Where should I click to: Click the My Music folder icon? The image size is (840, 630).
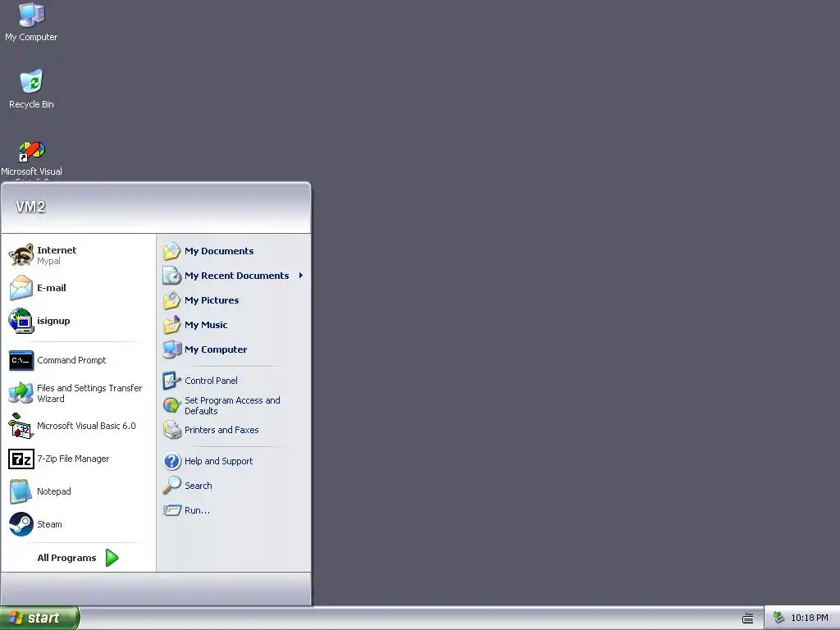[172, 325]
